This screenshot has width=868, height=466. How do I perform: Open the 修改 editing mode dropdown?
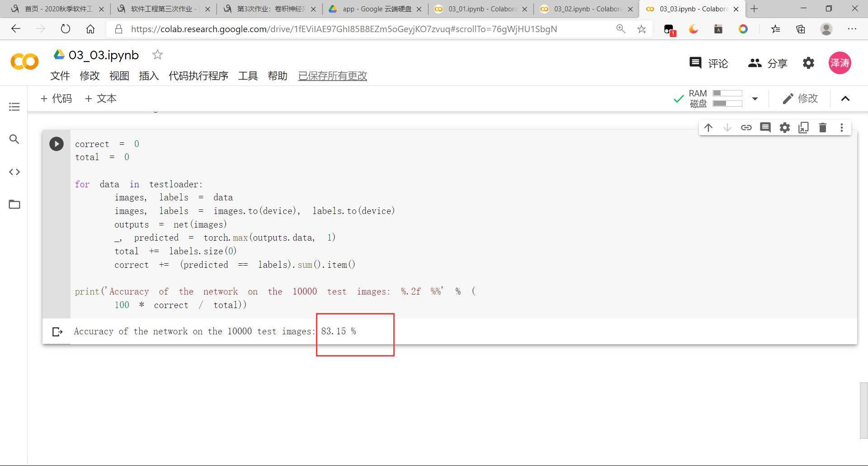coord(800,99)
